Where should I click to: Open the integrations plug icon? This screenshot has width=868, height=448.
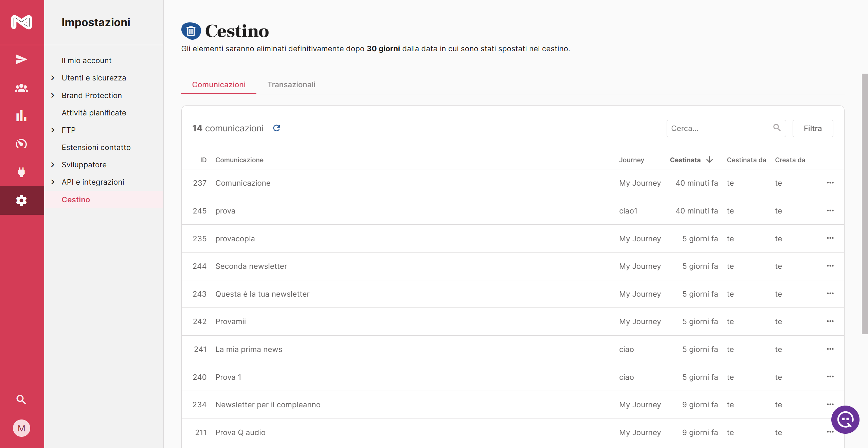coord(21,172)
